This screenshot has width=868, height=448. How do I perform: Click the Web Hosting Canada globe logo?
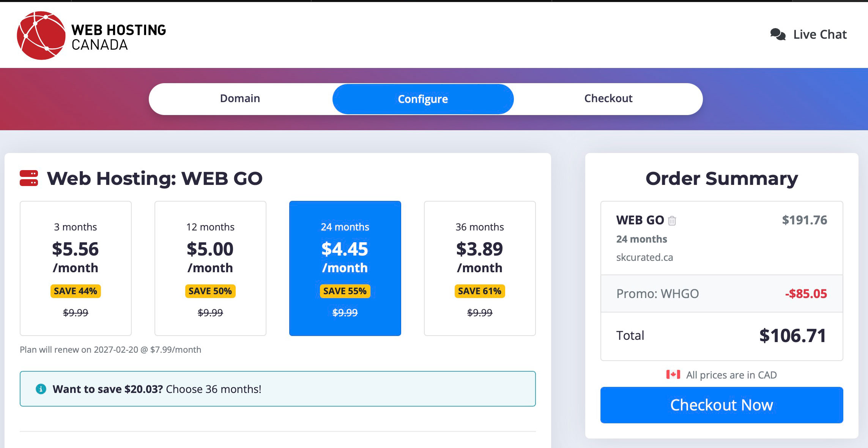pos(41,36)
